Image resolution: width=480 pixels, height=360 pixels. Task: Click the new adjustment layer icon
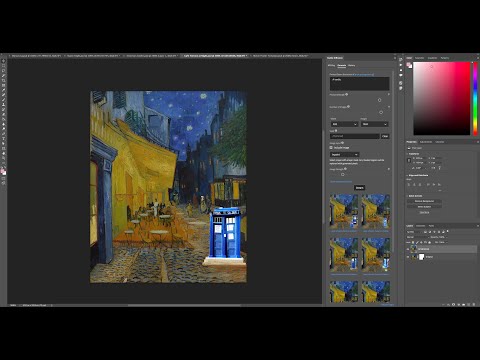pos(458,305)
